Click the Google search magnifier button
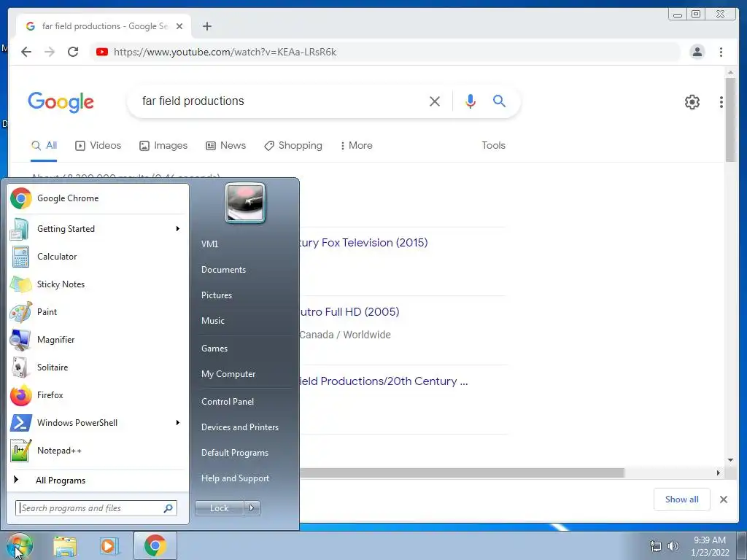This screenshot has width=747, height=560. click(499, 101)
